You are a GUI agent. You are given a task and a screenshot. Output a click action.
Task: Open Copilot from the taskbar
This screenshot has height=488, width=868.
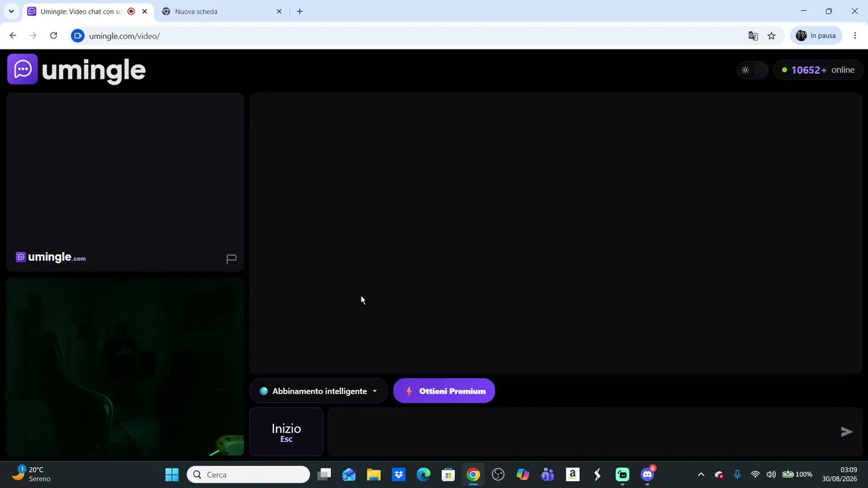[x=523, y=474]
